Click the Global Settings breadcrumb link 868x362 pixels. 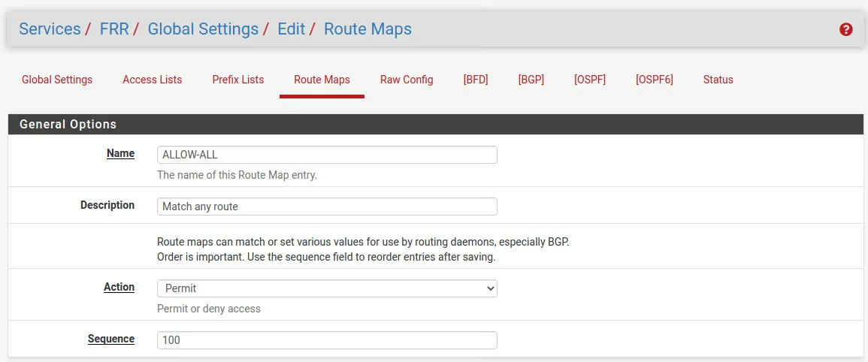203,29
